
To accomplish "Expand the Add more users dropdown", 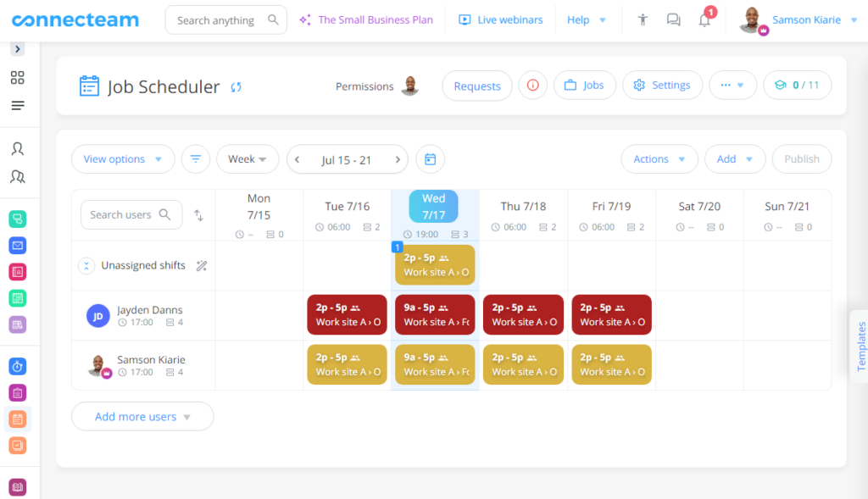I will pos(142,417).
